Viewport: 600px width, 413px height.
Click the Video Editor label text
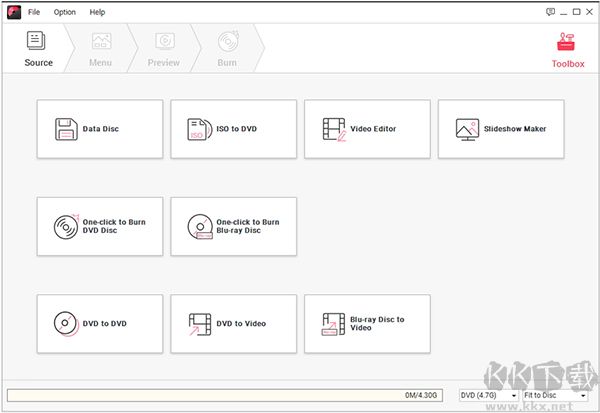point(373,129)
